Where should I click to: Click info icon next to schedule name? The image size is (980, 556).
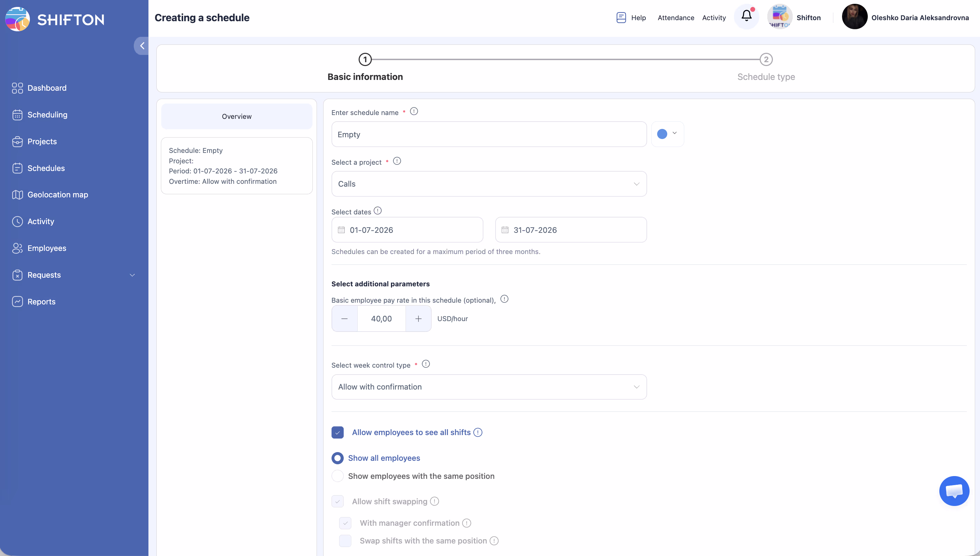pyautogui.click(x=414, y=112)
